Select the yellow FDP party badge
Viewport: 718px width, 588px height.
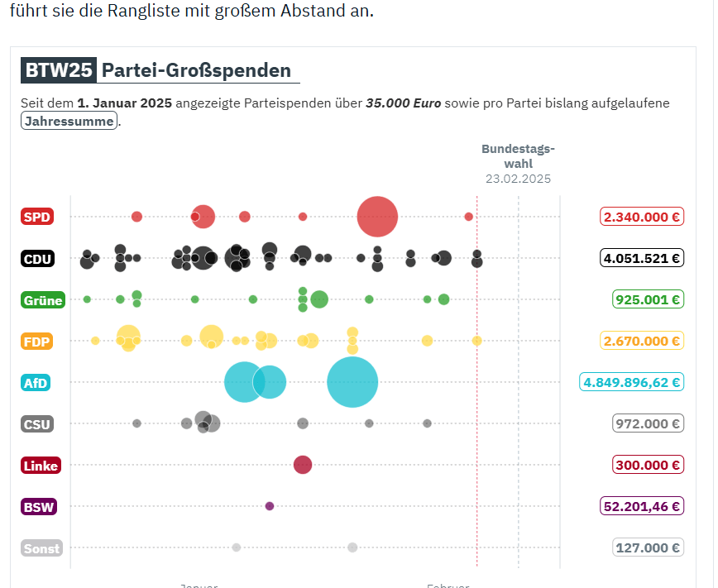point(37,341)
